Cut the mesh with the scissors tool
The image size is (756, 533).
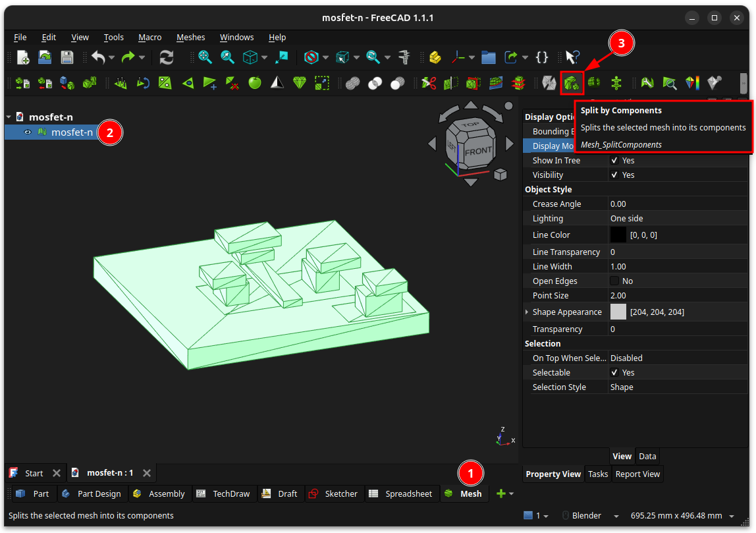[428, 83]
